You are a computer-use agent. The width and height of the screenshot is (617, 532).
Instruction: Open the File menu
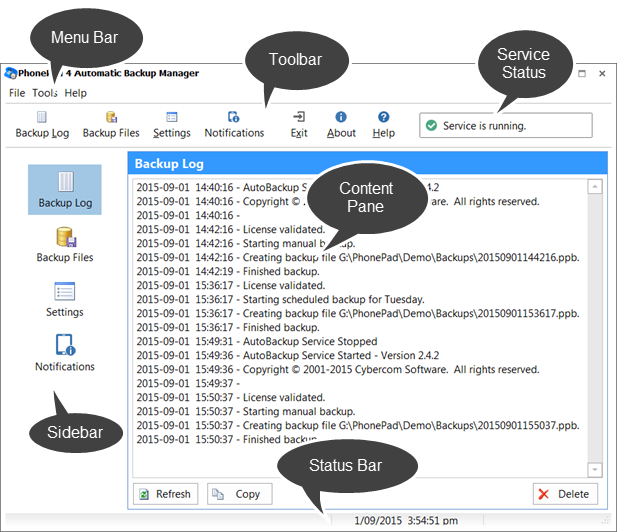[x=17, y=93]
